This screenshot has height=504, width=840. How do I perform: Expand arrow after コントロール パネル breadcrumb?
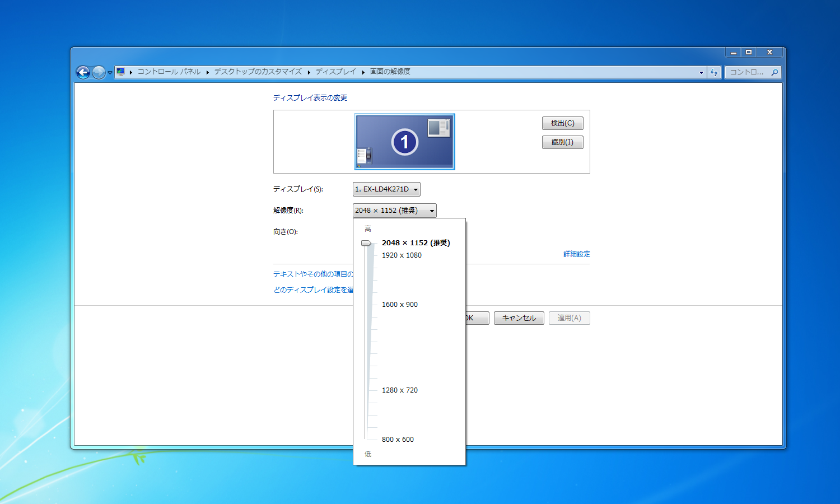click(x=207, y=72)
